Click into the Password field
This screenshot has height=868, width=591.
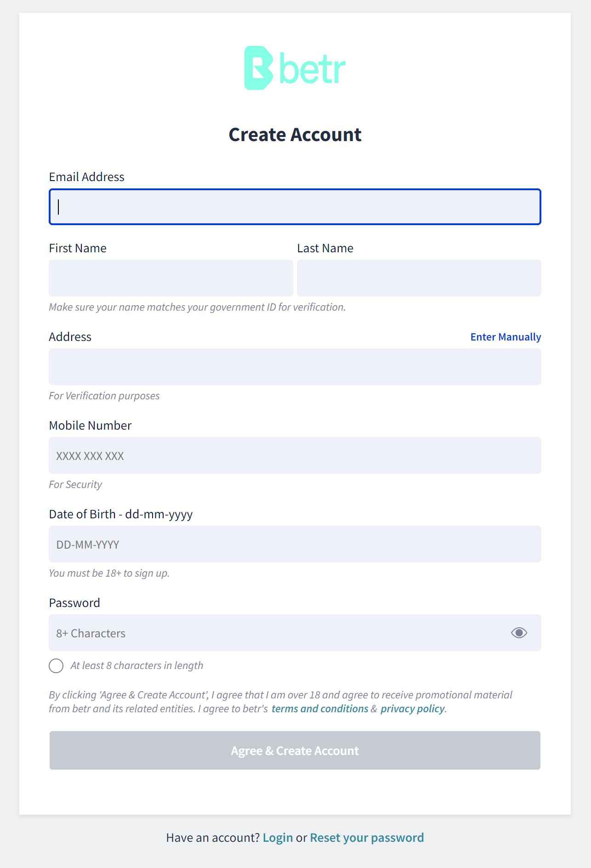click(x=276, y=633)
